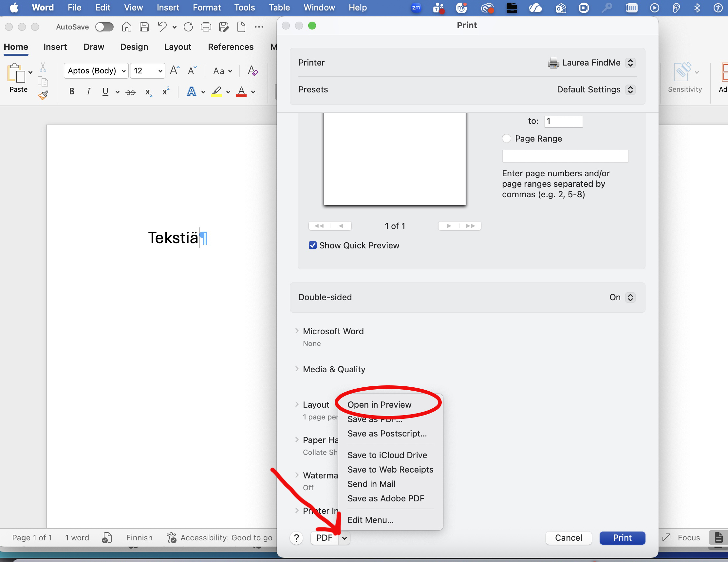
Task: Click the Save disk icon in toolbar
Action: point(144,27)
